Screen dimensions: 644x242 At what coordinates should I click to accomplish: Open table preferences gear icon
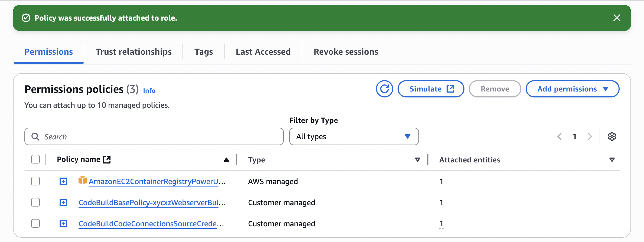612,136
